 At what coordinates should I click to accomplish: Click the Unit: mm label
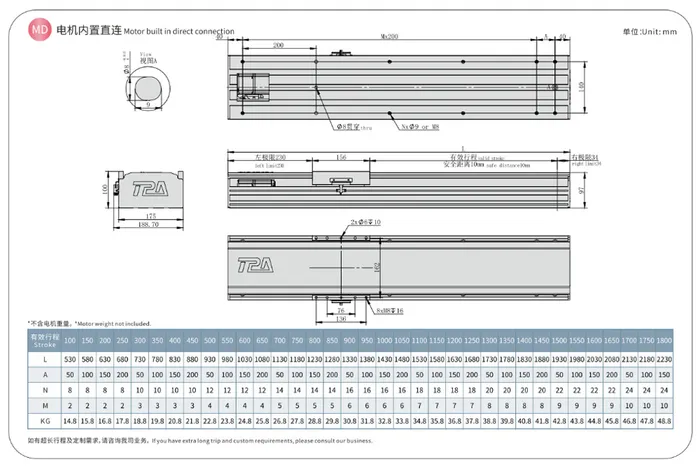tap(650, 32)
